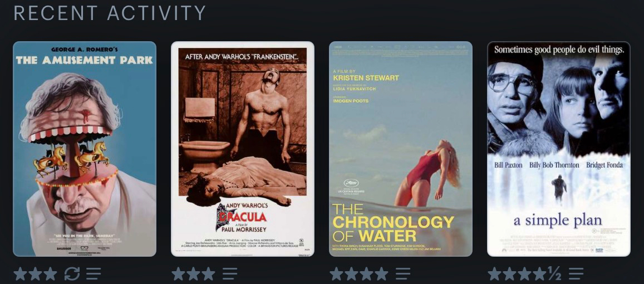Click the three-star rating under The Amusement Park
The width and height of the screenshot is (644, 284).
(x=35, y=274)
